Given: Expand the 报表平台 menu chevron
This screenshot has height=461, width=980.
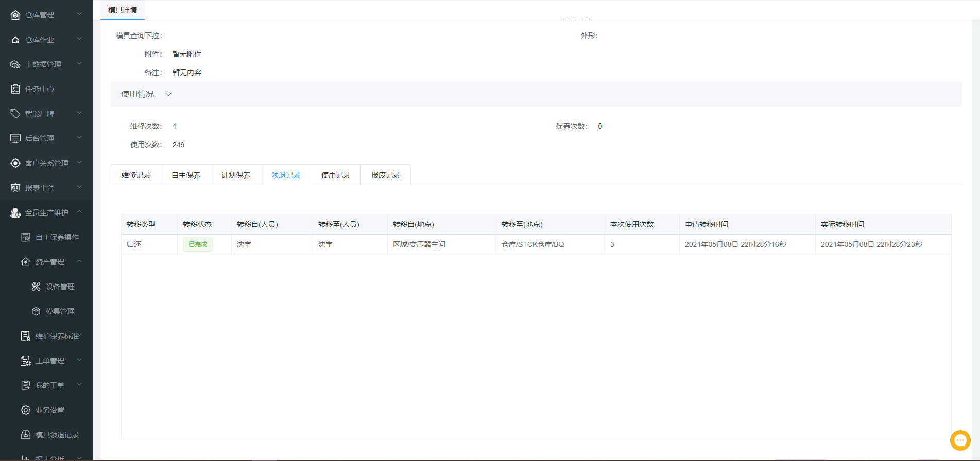Looking at the screenshot, I should 79,187.
